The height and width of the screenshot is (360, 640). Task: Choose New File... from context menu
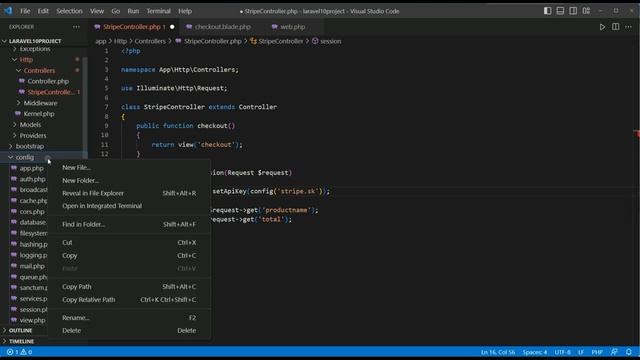[129, 168]
